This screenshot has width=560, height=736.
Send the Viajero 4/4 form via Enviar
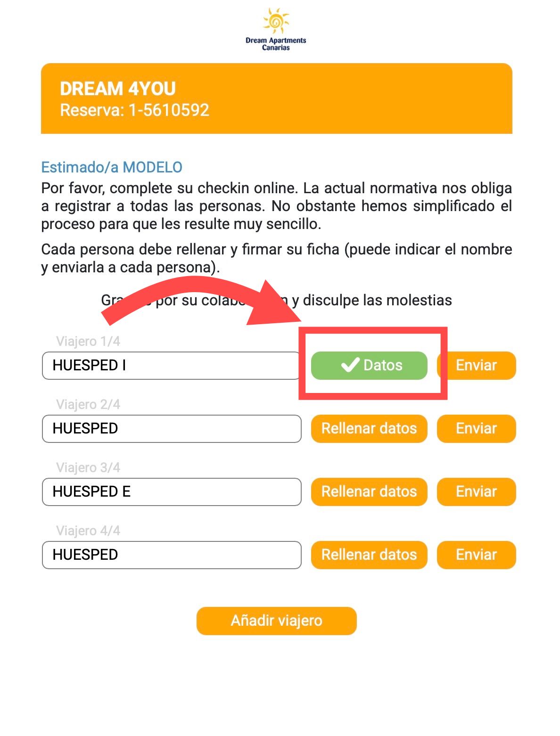[x=476, y=555]
